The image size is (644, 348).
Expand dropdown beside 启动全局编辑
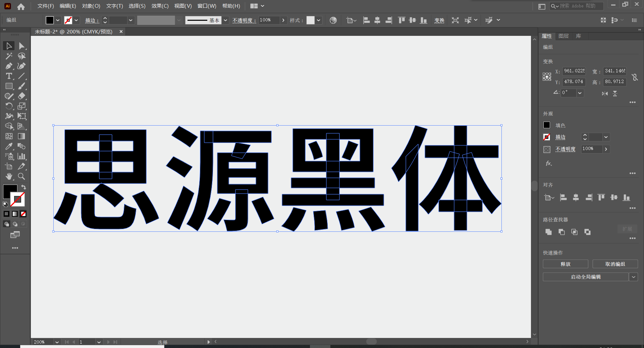pos(633,277)
